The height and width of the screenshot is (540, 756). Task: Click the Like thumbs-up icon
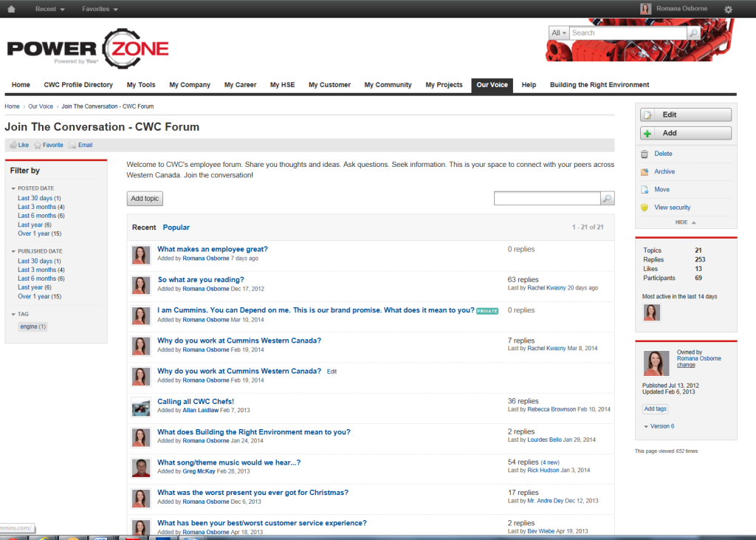point(13,145)
